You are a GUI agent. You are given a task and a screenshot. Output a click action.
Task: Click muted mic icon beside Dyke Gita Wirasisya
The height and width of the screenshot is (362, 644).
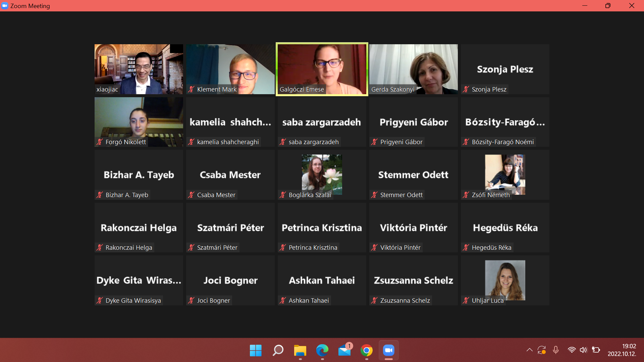pyautogui.click(x=100, y=300)
